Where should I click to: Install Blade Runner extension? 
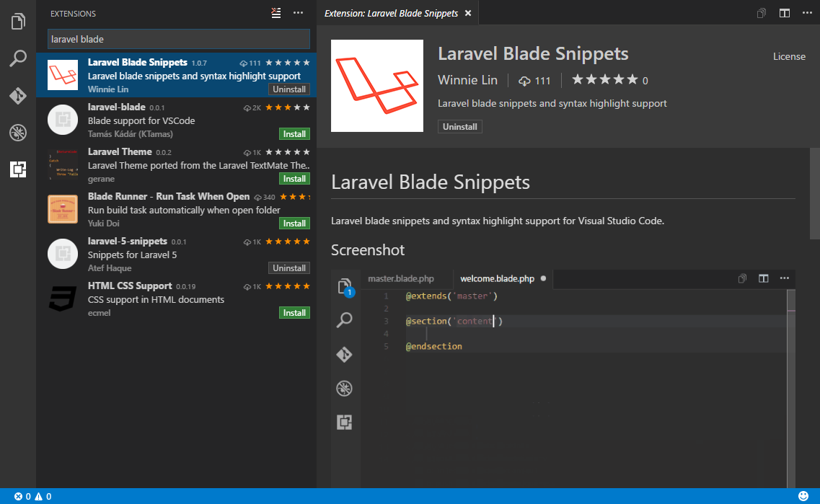pyautogui.click(x=294, y=224)
